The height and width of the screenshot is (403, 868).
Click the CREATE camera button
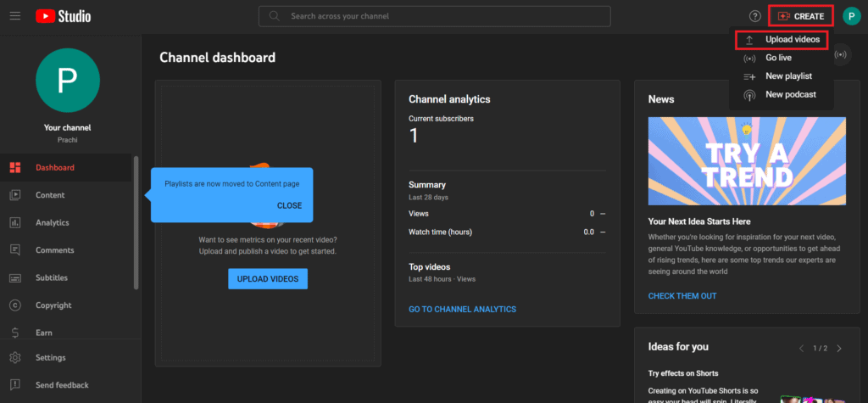pyautogui.click(x=800, y=16)
